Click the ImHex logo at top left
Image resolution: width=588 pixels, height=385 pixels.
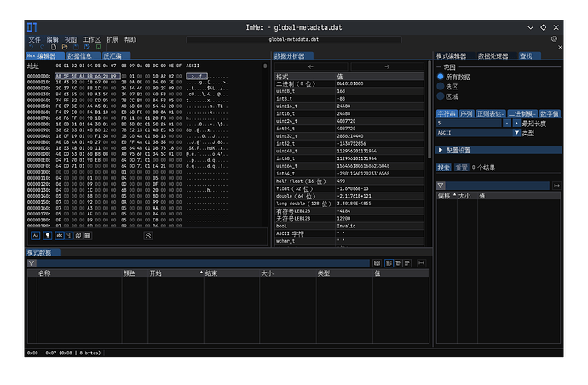[32, 27]
